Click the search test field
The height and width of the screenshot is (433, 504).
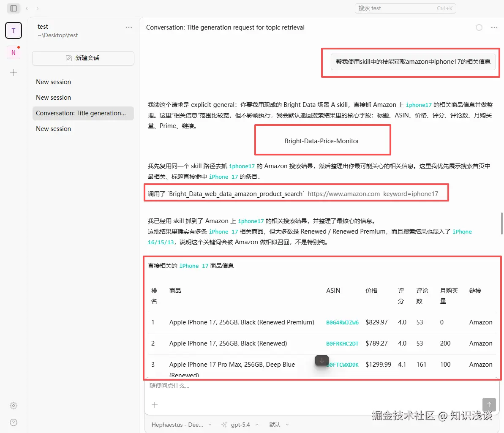(x=405, y=8)
